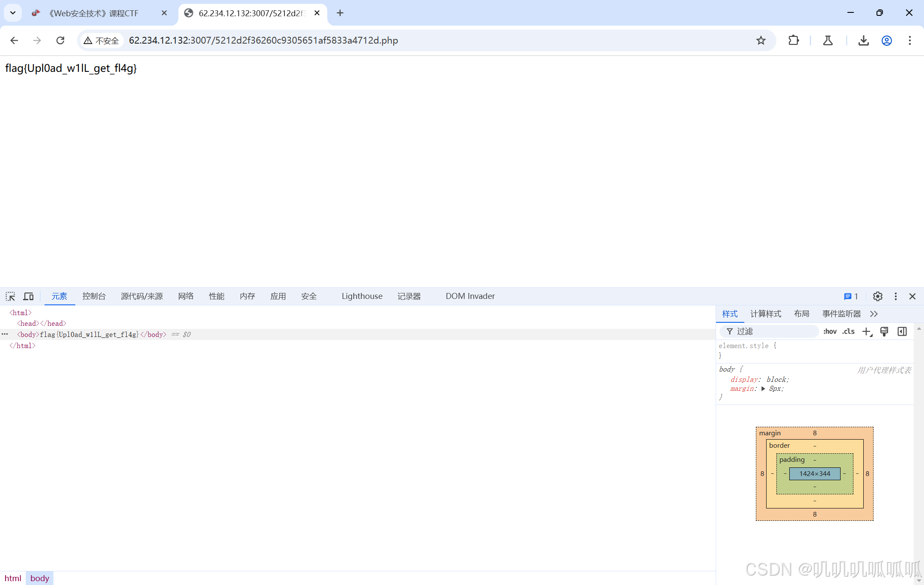The image size is (924, 585).
Task: Toggle the computed styles sidebar icon
Action: coord(902,331)
